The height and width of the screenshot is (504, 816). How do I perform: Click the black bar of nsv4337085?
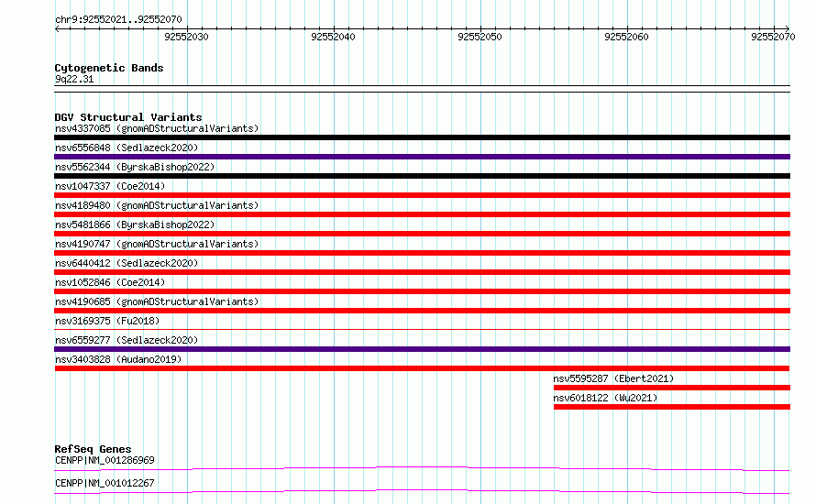click(422, 137)
